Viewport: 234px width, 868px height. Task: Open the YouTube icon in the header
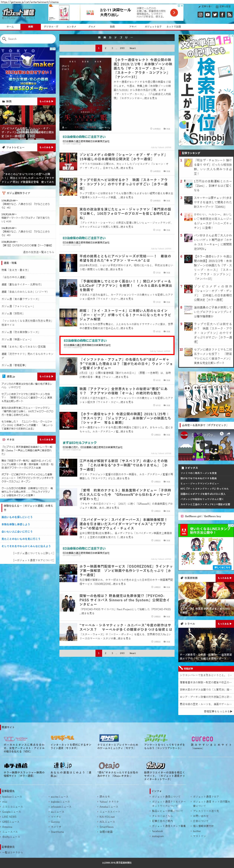click(x=208, y=15)
